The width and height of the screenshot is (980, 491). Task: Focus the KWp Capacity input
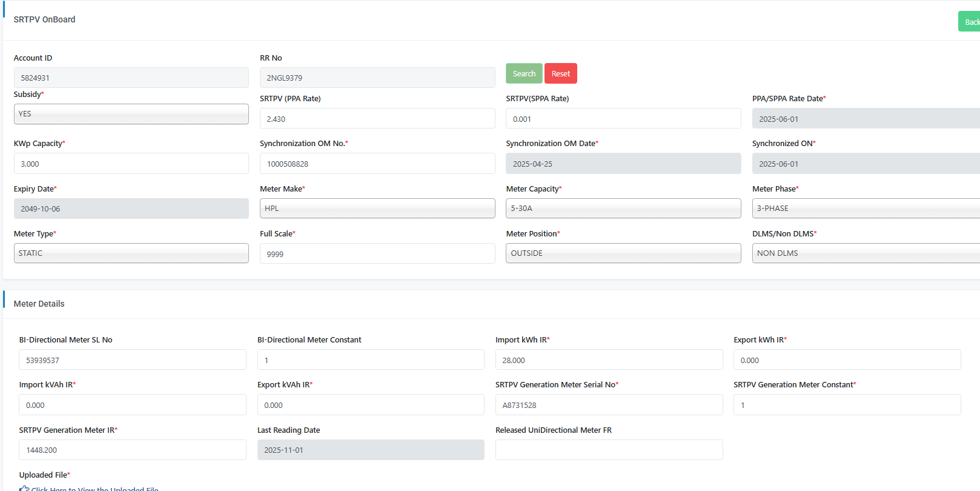point(131,164)
